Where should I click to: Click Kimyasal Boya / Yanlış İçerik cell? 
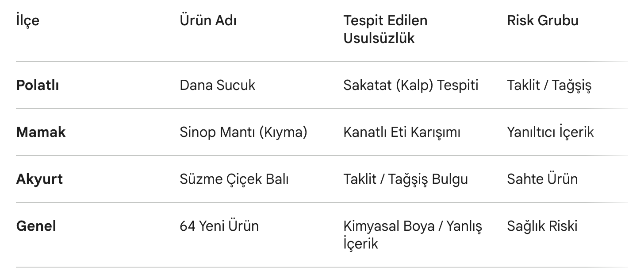[412, 234]
